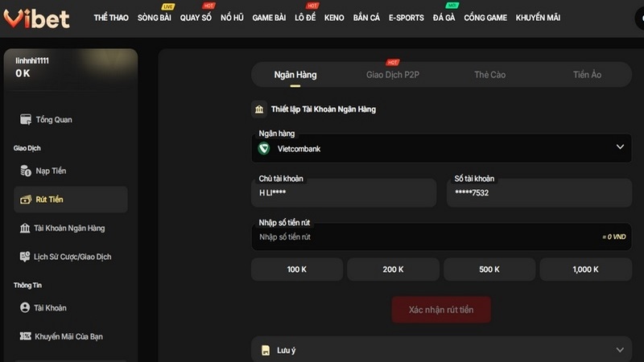Click the Chủ tài khoản field

pos(344,192)
